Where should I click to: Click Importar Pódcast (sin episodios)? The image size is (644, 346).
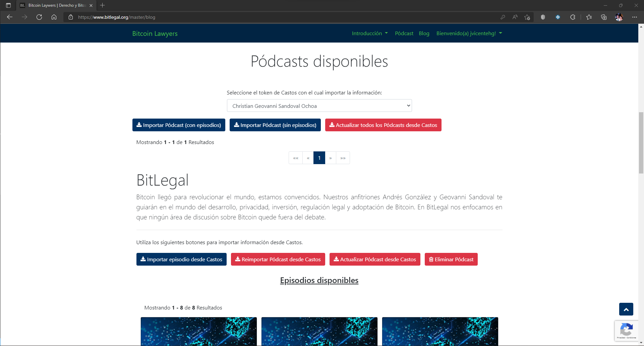pos(275,125)
